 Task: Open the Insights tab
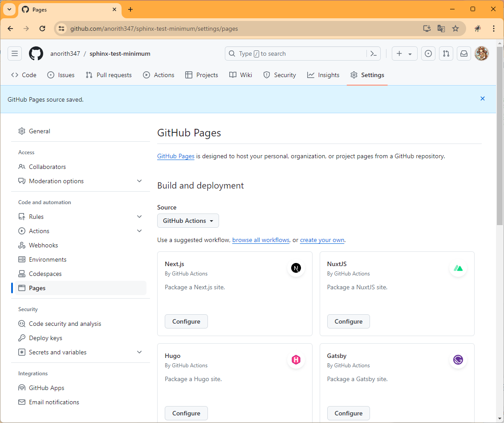click(x=323, y=75)
